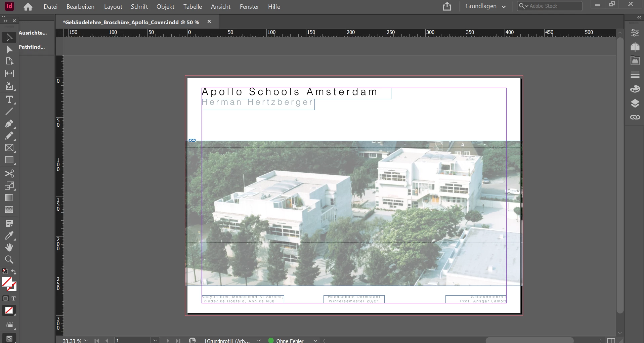
Task: Open the Pathfinder panel
Action: [x=32, y=47]
